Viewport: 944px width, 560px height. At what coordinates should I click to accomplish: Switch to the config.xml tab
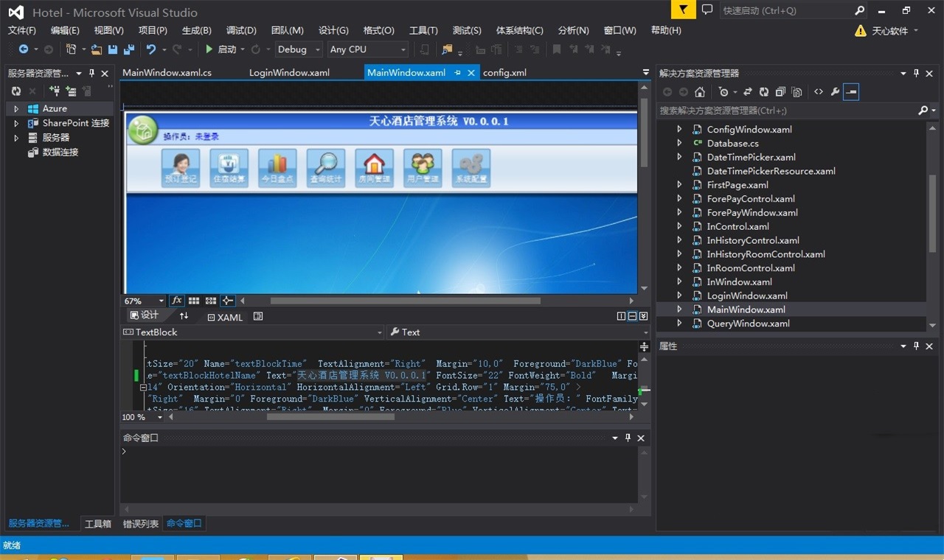(504, 72)
